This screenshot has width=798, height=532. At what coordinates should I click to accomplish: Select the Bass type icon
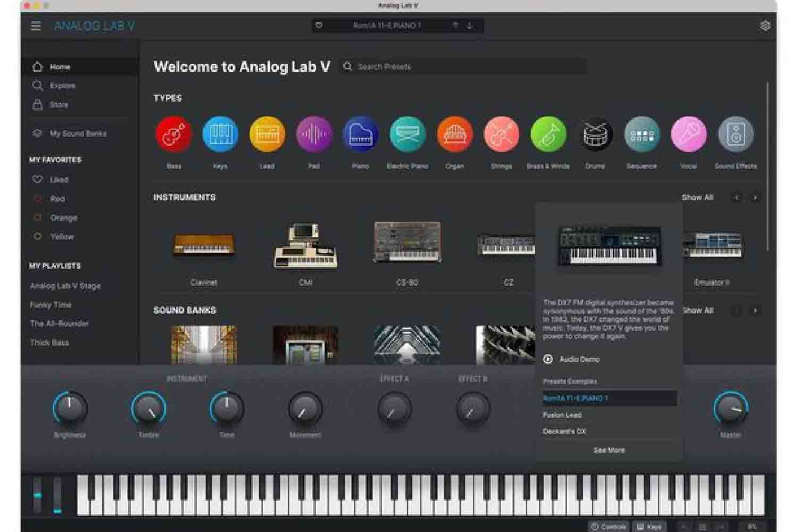point(173,134)
